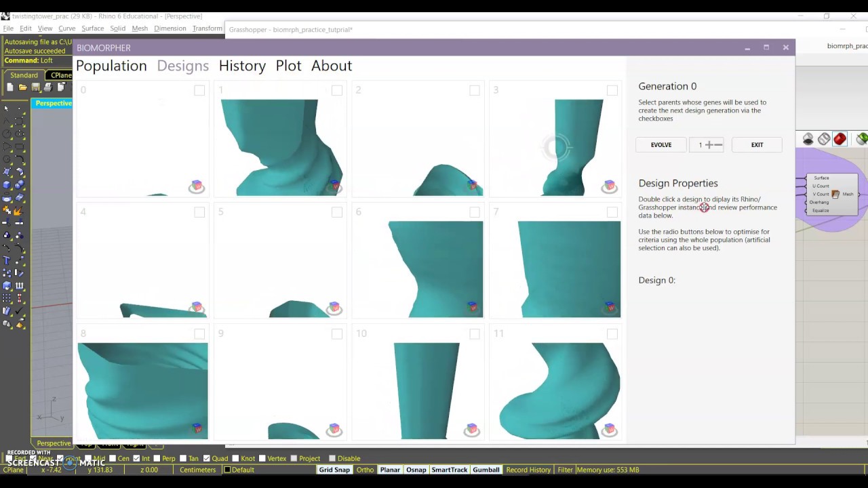The height and width of the screenshot is (488, 868).
Task: Select the single Point tool
Action: [19, 108]
